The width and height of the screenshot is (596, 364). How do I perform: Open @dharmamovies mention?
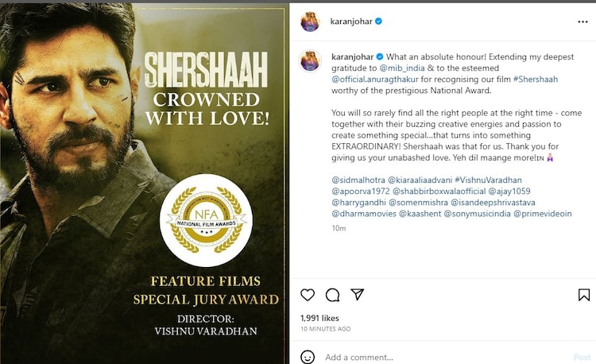[x=364, y=214]
